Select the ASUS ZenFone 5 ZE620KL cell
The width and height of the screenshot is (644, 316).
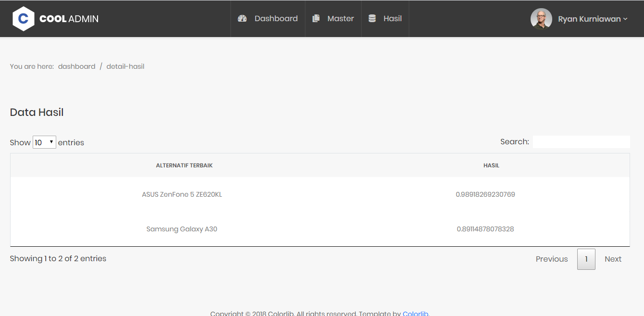point(182,194)
